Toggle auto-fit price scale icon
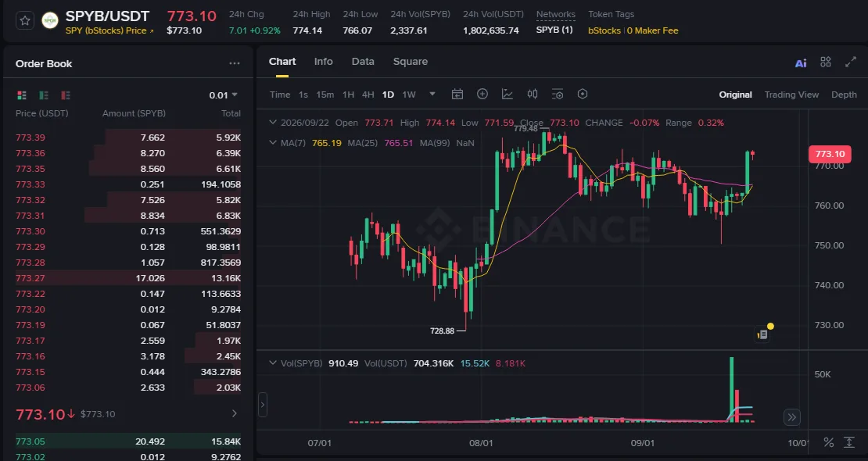This screenshot has width=868, height=461. (x=849, y=442)
